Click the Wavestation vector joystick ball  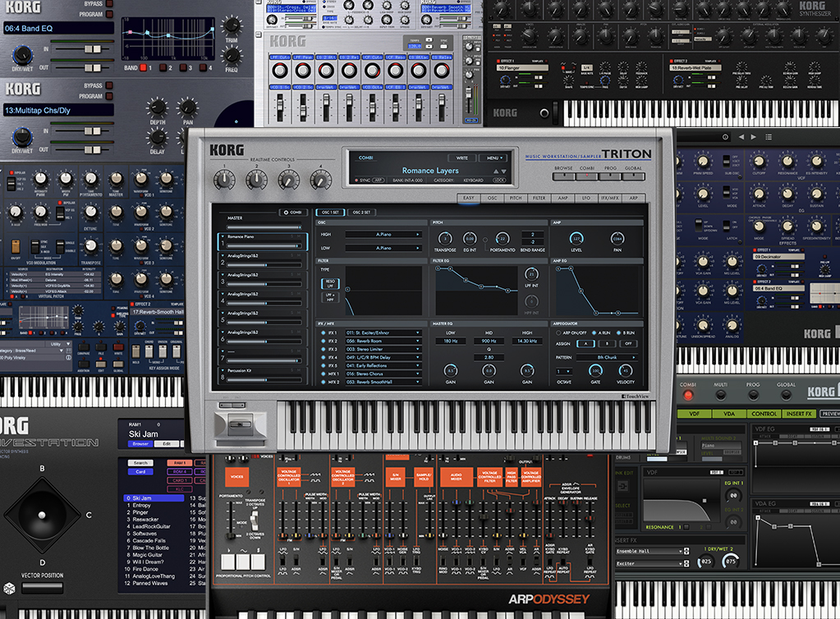[x=42, y=515]
